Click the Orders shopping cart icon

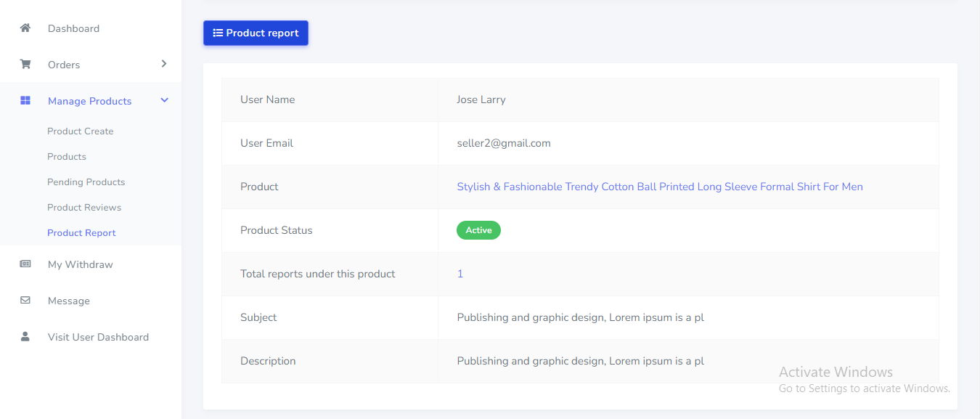(25, 65)
